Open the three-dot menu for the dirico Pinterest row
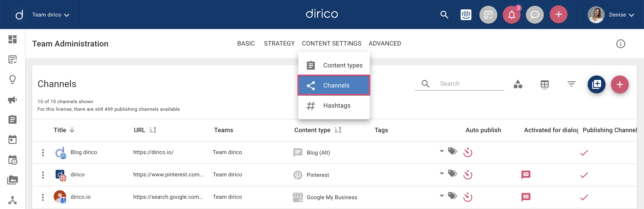 point(43,175)
